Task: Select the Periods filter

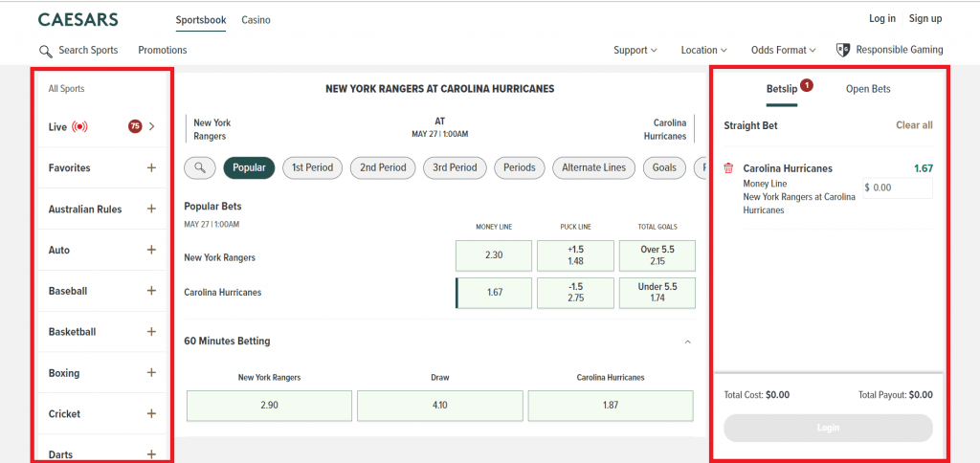Action: pyautogui.click(x=520, y=167)
